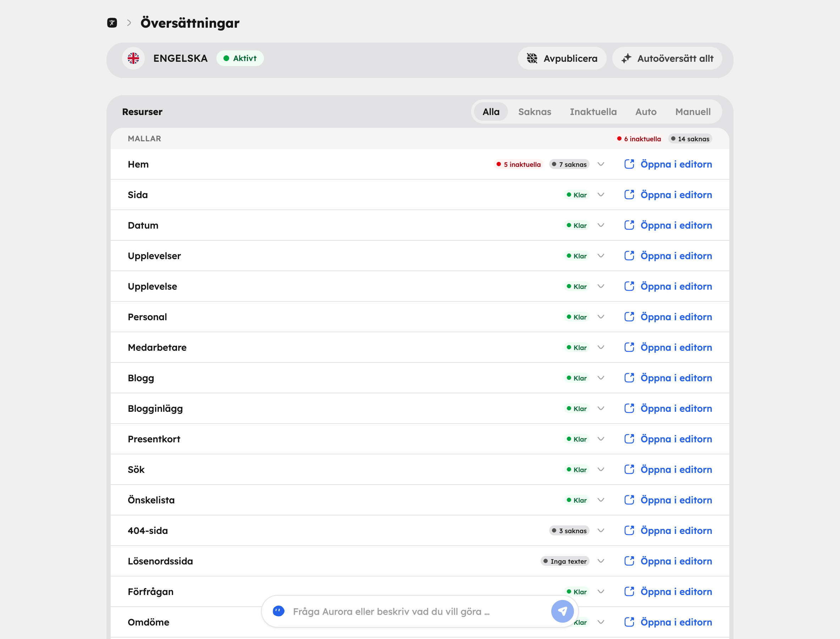
Task: Click the 5 inaktuella badge on Hem
Action: 519,164
